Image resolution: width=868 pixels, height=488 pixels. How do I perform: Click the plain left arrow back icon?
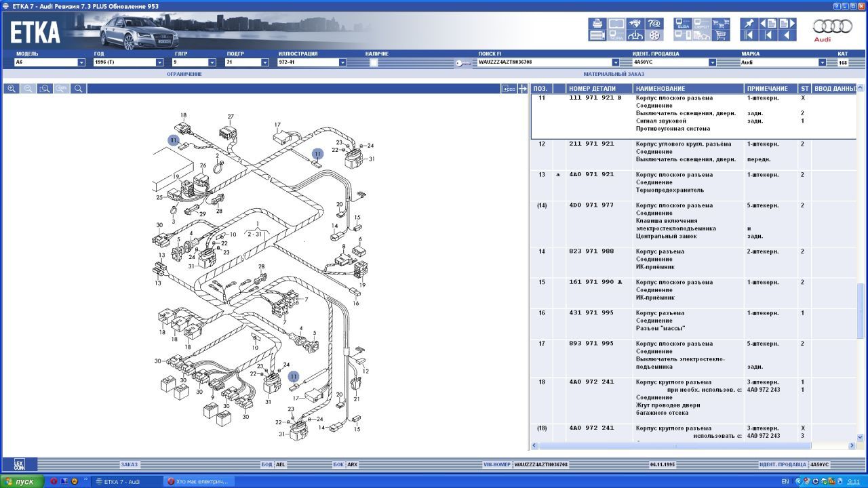point(787,35)
